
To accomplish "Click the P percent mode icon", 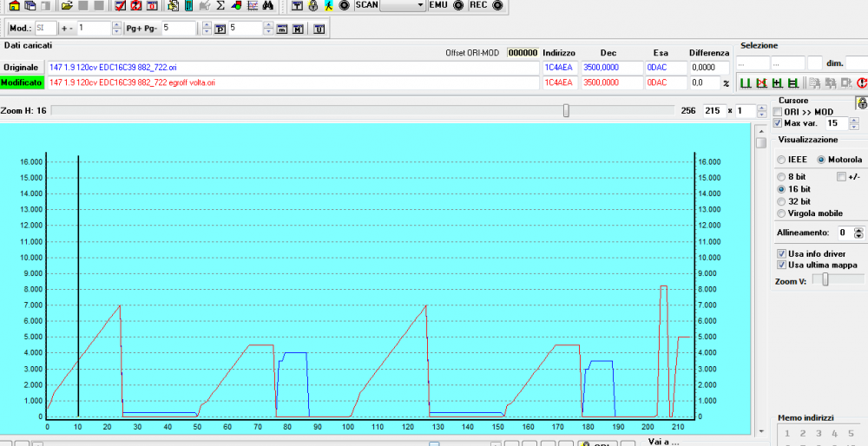I will (220, 29).
